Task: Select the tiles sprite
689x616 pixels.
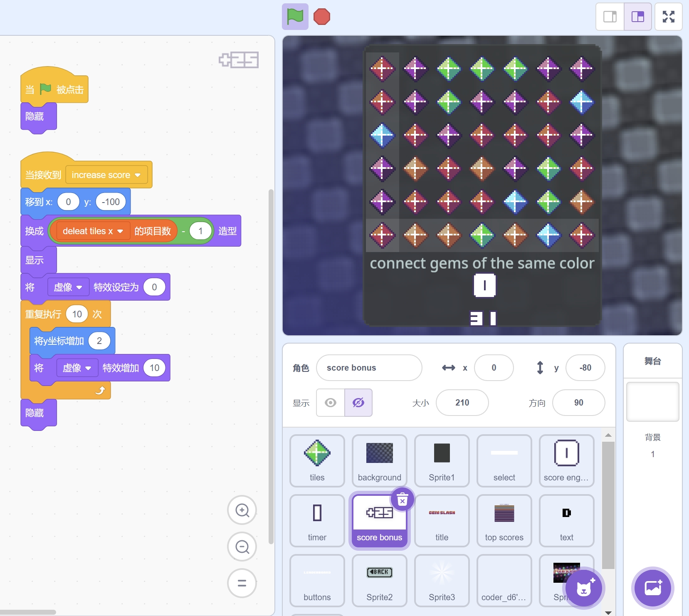Action: click(x=317, y=460)
